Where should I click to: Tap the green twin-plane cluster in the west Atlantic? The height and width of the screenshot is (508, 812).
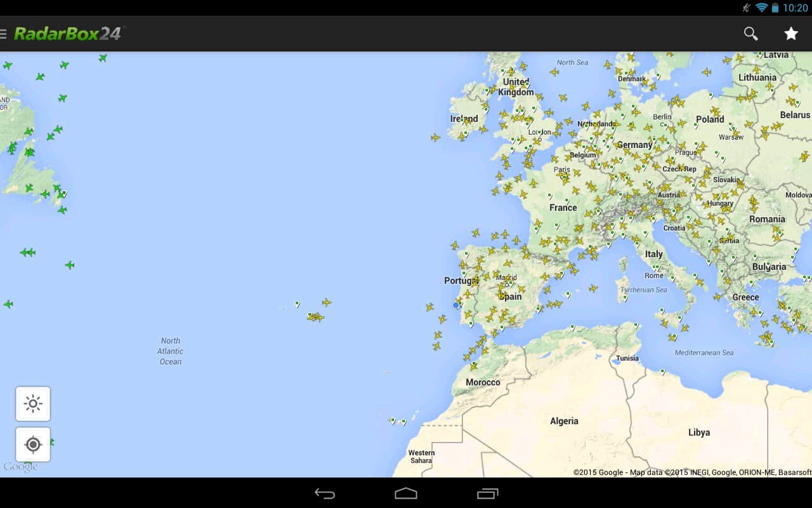tap(27, 253)
